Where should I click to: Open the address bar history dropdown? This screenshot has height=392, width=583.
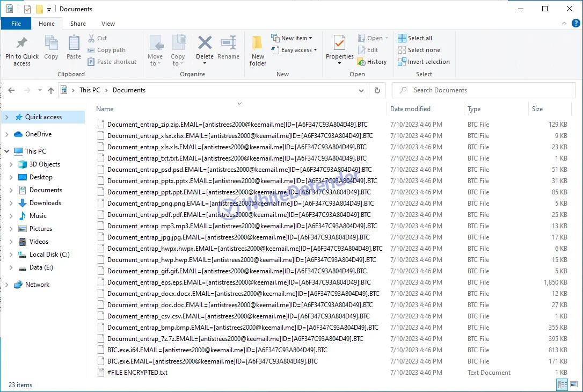tap(361, 90)
